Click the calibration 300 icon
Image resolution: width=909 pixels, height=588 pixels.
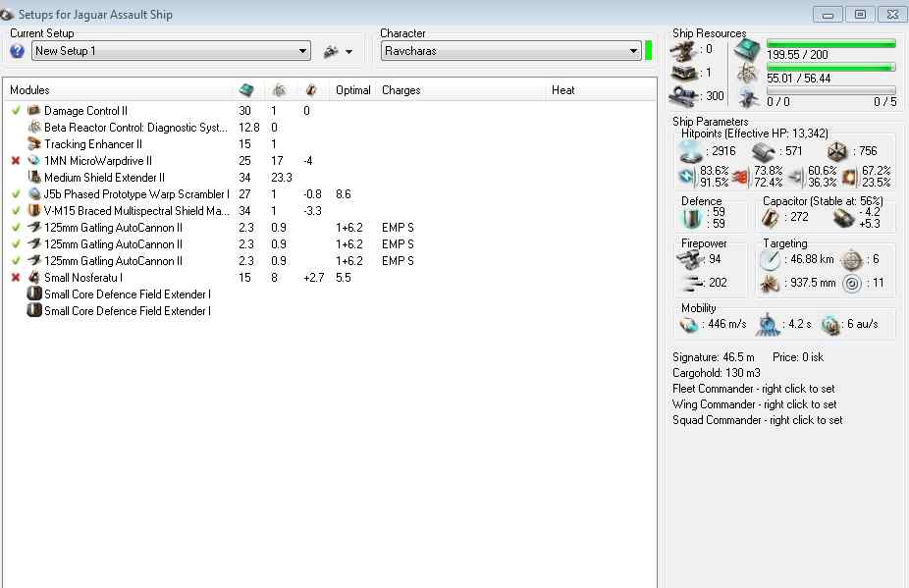click(x=683, y=95)
